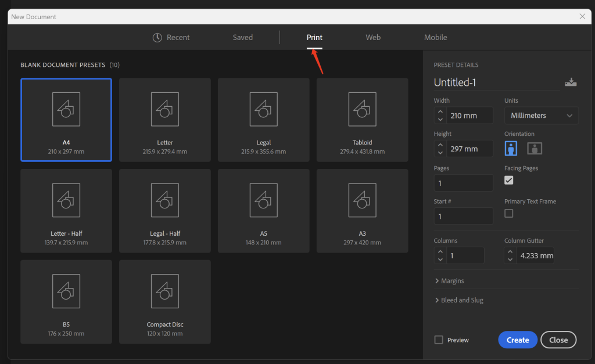595x364 pixels.
Task: Pick the Compact Disc preset icon
Action: (164, 291)
